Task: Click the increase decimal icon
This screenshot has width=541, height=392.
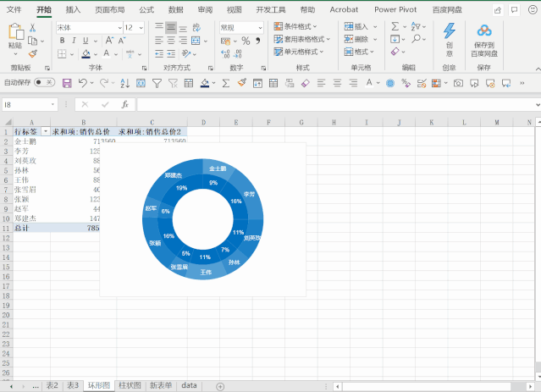Action: [225, 53]
